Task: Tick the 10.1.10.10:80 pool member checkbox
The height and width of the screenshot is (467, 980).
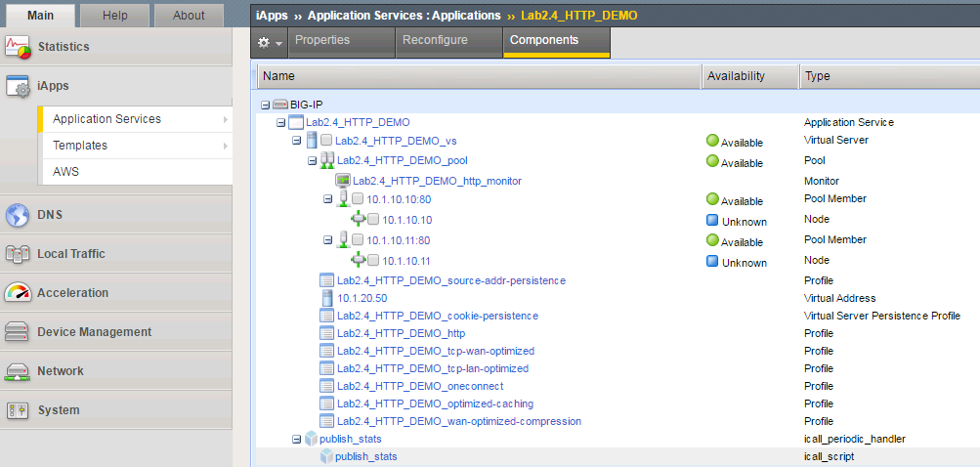Action: pos(358,199)
